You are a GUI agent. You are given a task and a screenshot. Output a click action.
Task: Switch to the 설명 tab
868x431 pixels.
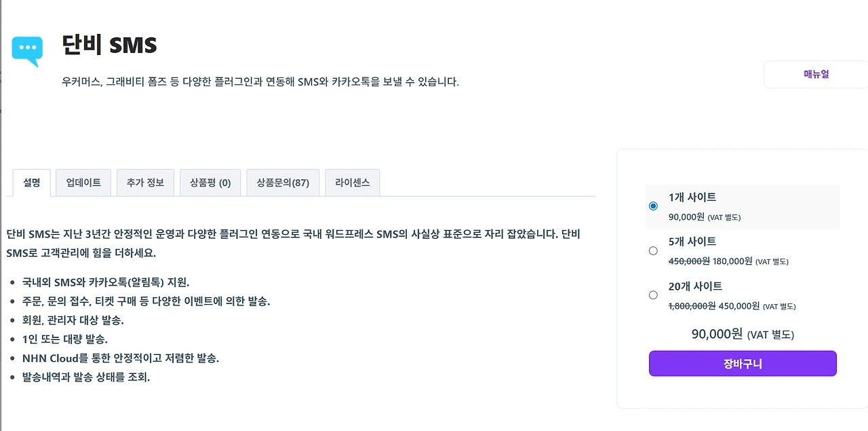click(32, 183)
